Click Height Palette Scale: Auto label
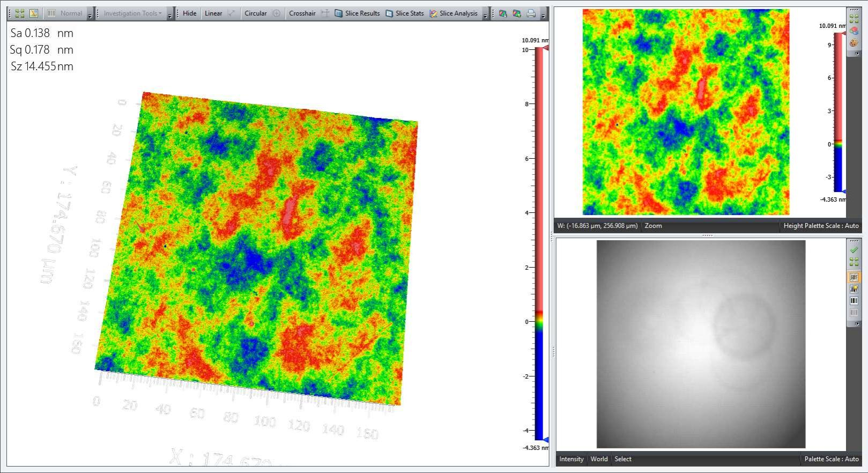The height and width of the screenshot is (473, 868). [820, 226]
